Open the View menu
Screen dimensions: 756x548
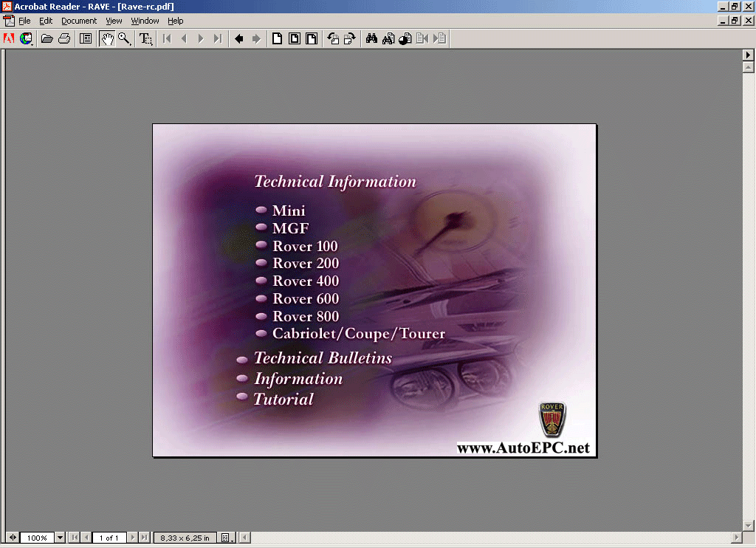tap(114, 21)
